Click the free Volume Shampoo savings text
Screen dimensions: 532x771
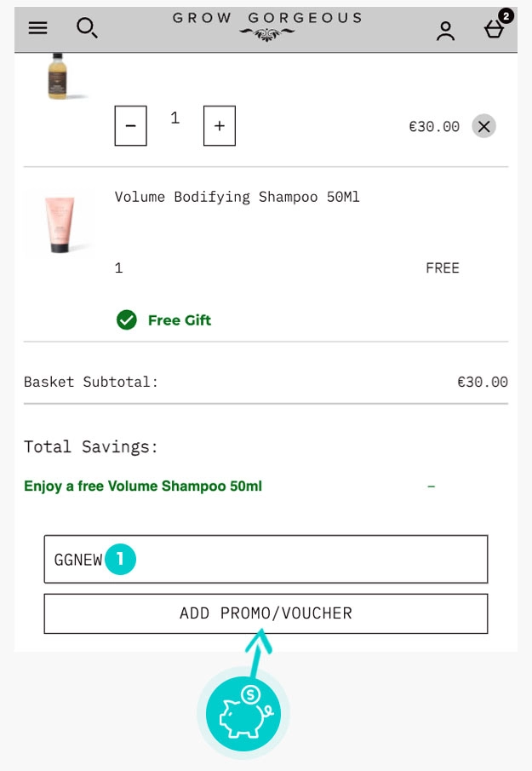143,486
